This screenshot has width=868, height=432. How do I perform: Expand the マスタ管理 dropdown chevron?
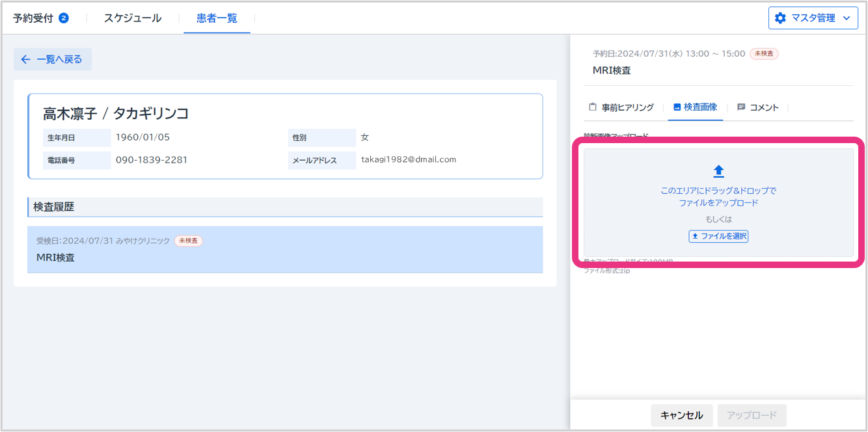(847, 18)
